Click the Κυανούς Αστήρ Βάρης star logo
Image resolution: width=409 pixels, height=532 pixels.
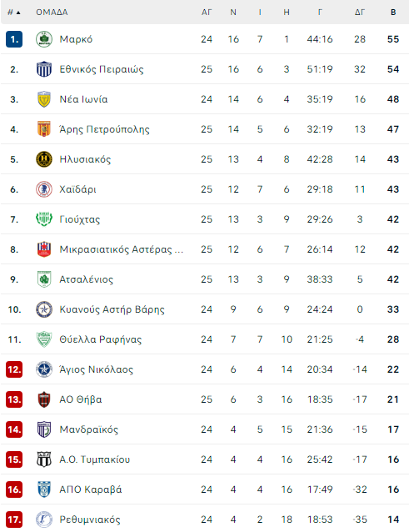tap(44, 309)
